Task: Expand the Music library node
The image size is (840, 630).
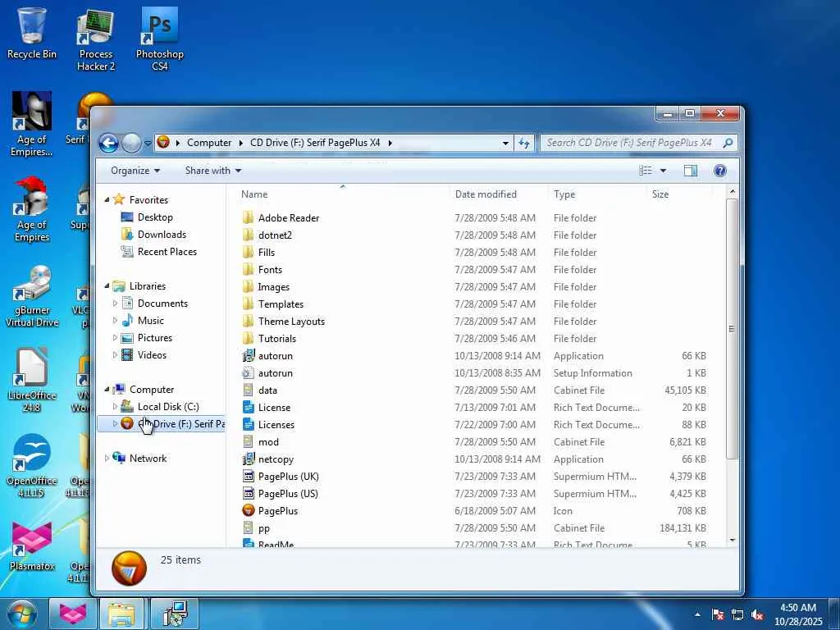Action: 115,321
